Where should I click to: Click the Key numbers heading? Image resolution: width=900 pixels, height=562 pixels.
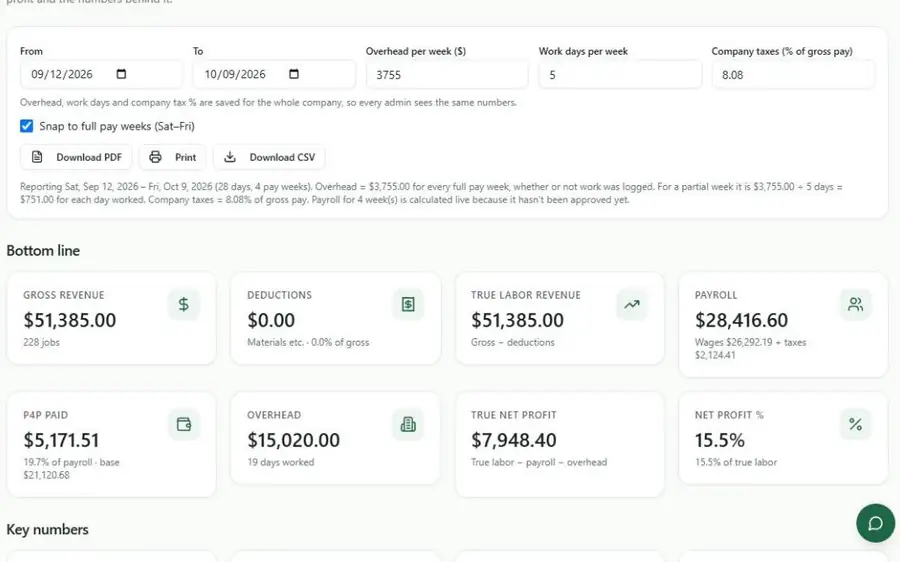click(48, 529)
